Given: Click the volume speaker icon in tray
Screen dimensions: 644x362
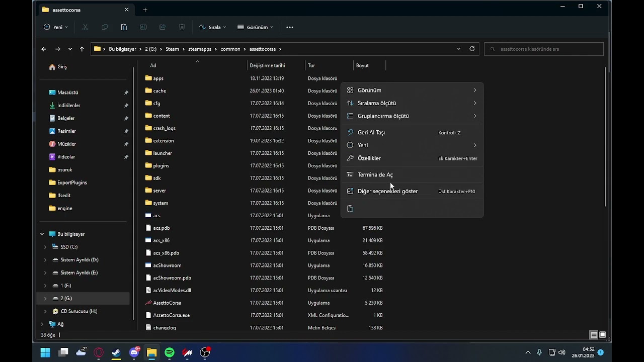Looking at the screenshot, I should pyautogui.click(x=562, y=352).
